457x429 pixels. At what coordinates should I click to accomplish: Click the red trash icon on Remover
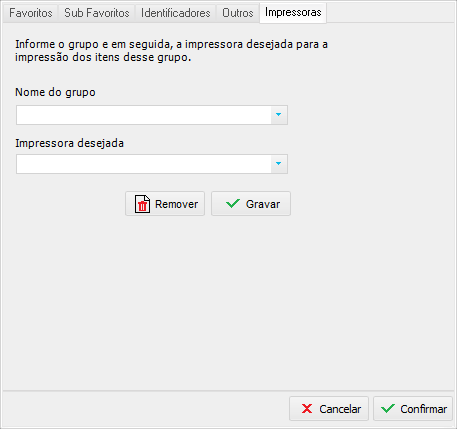point(142,204)
